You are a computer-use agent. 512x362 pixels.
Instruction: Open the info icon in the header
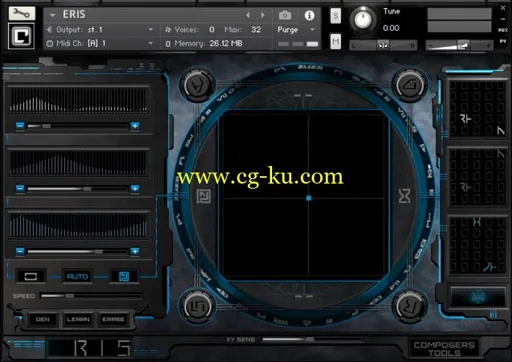[309, 15]
